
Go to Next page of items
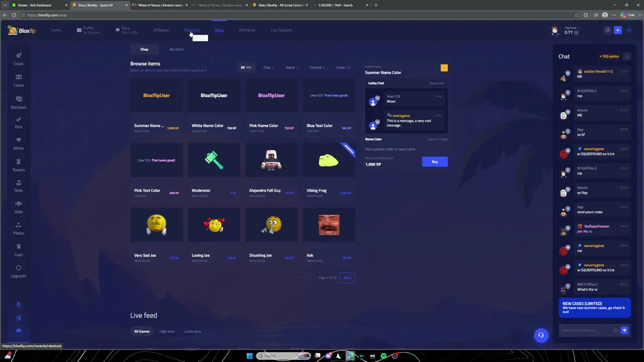[x=347, y=278]
